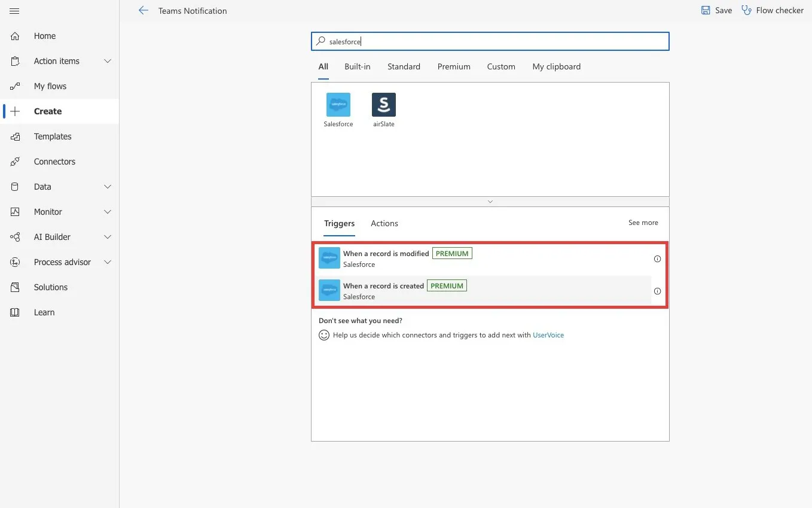Image resolution: width=812 pixels, height=508 pixels.
Task: Click the Solutions icon
Action: pos(15,287)
